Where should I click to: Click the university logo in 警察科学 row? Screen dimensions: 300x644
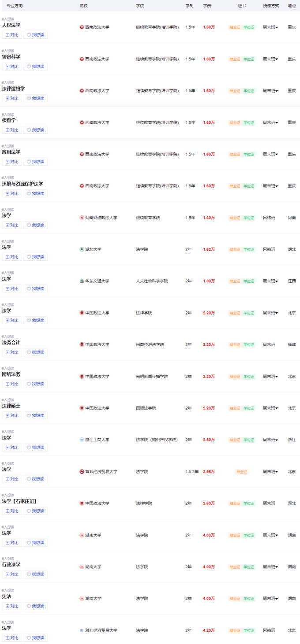(82, 59)
